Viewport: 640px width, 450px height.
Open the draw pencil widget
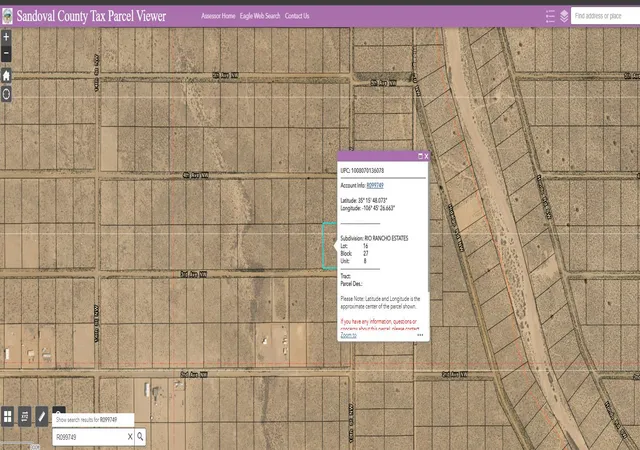pyautogui.click(x=42, y=417)
